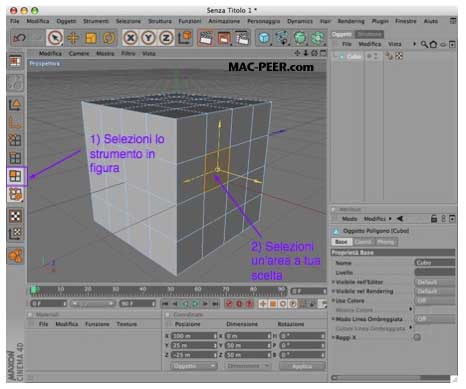Open the Oggetto dropdown in coordinates panel
The width and height of the screenshot is (466, 389).
(x=194, y=366)
